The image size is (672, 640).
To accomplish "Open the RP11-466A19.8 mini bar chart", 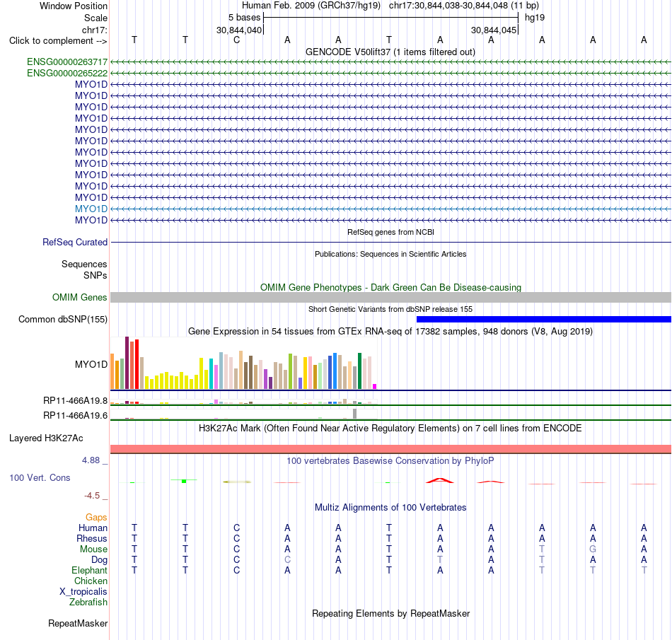I will pos(243,402).
